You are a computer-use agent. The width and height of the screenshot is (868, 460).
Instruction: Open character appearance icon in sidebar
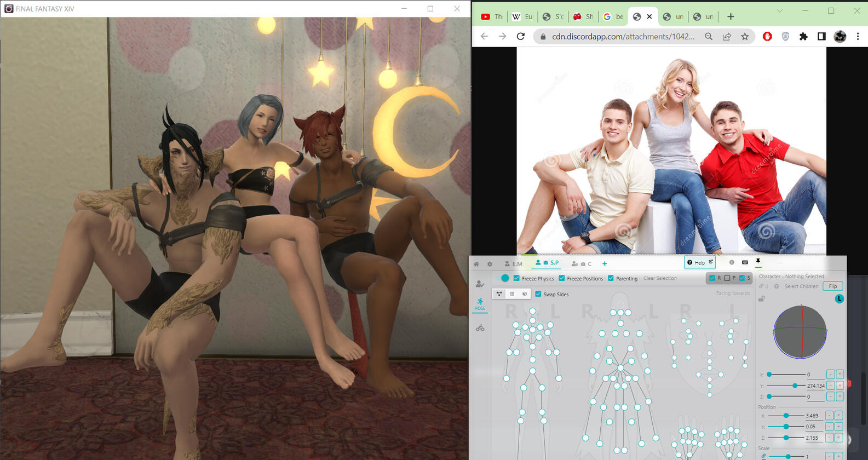(480, 284)
